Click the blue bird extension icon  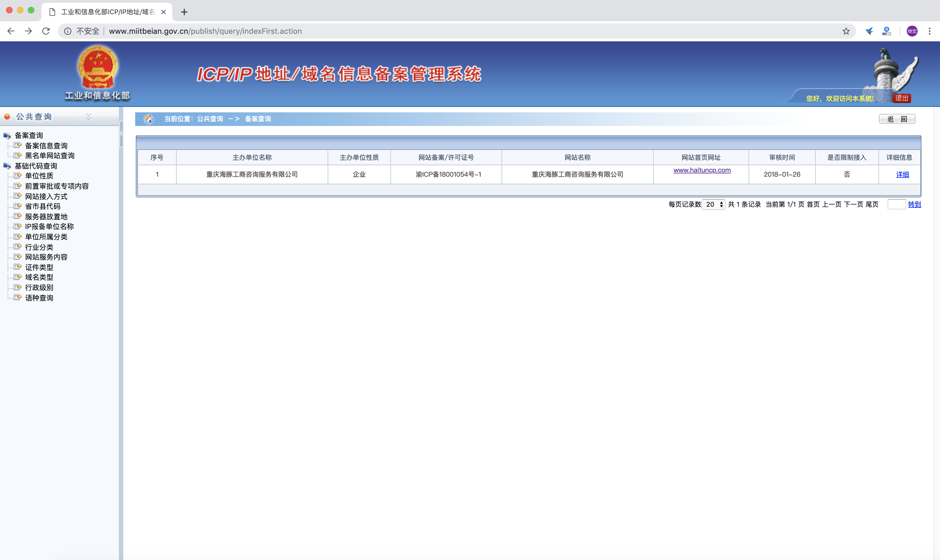(x=869, y=31)
